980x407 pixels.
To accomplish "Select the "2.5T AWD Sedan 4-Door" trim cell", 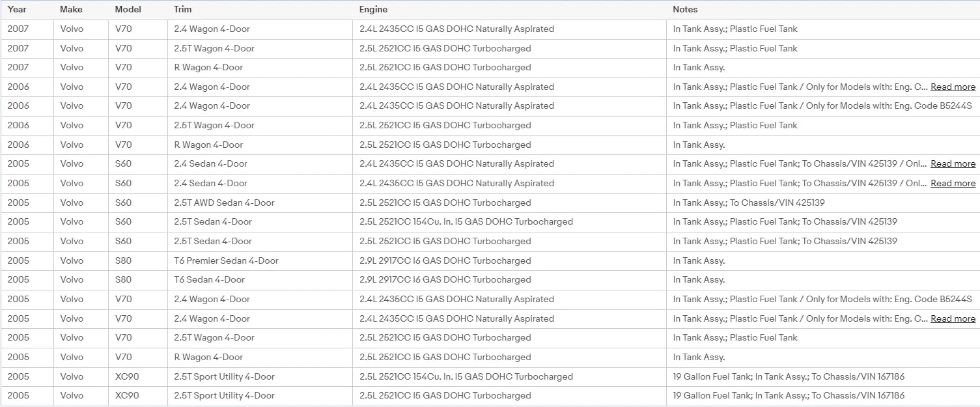I will click(260, 203).
